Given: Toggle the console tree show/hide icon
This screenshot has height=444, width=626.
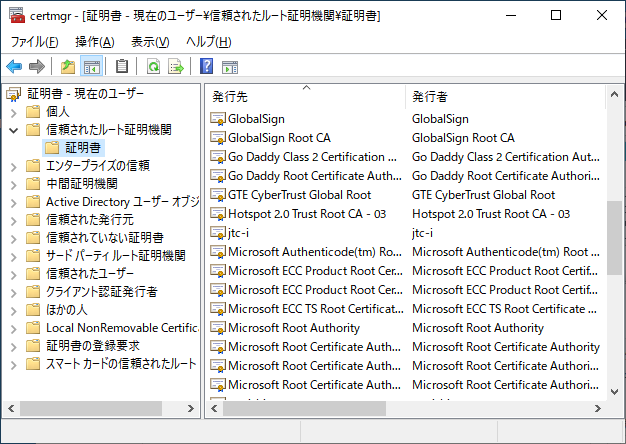Looking at the screenshot, I should (x=91, y=66).
